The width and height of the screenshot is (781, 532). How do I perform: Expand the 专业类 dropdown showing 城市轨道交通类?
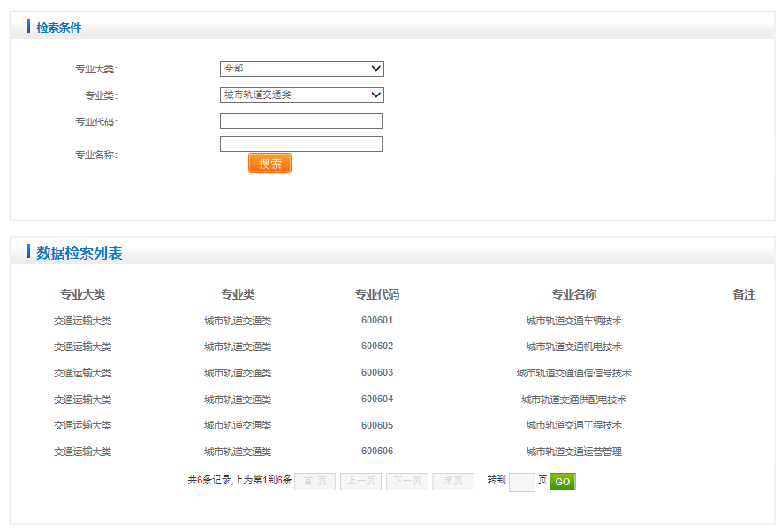click(x=301, y=95)
